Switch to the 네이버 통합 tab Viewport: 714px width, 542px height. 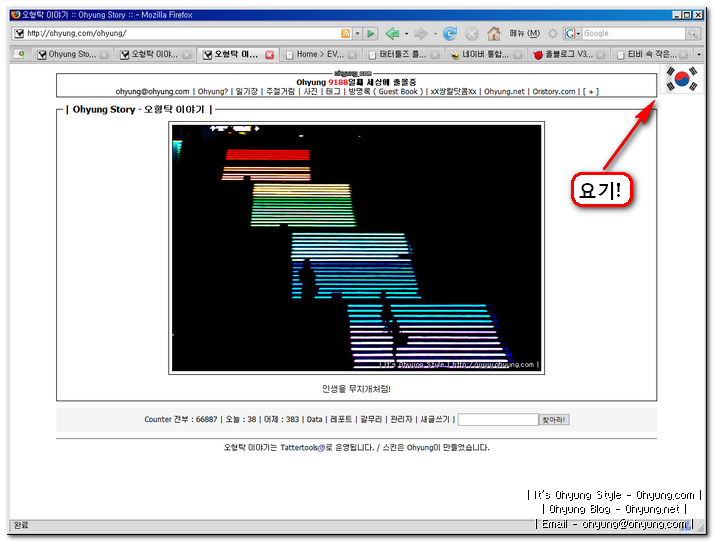(485, 54)
